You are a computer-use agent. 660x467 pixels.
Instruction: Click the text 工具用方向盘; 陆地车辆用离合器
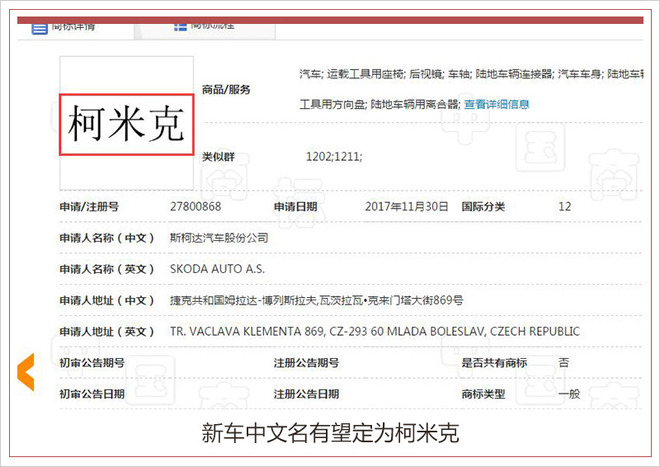tap(379, 104)
